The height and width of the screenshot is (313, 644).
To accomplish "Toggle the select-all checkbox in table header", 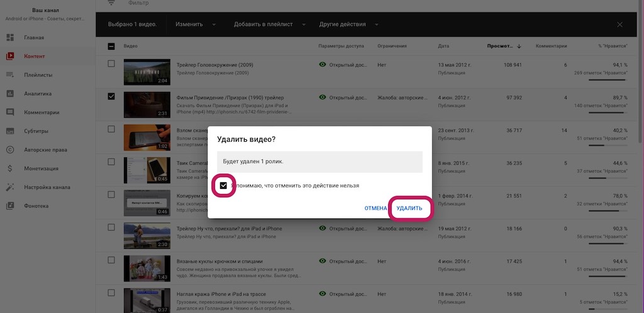I will pyautogui.click(x=111, y=47).
